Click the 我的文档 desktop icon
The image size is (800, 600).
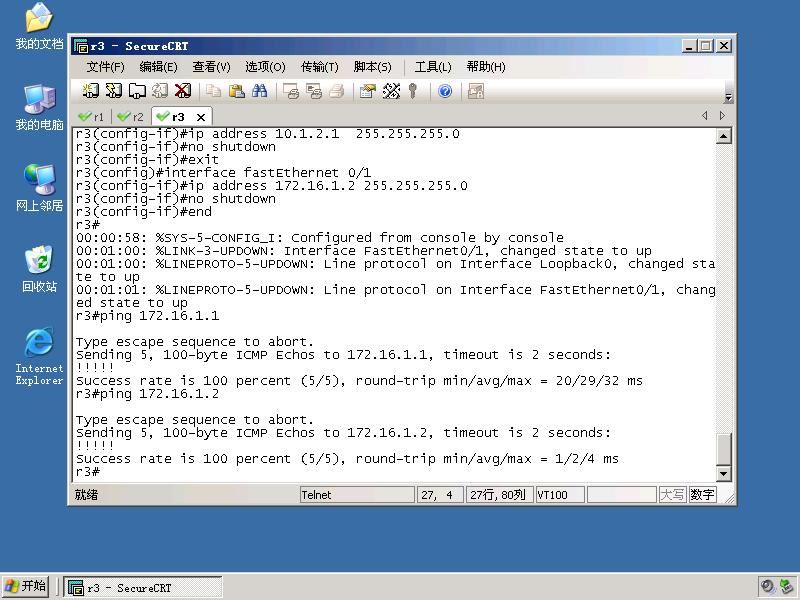(x=39, y=26)
